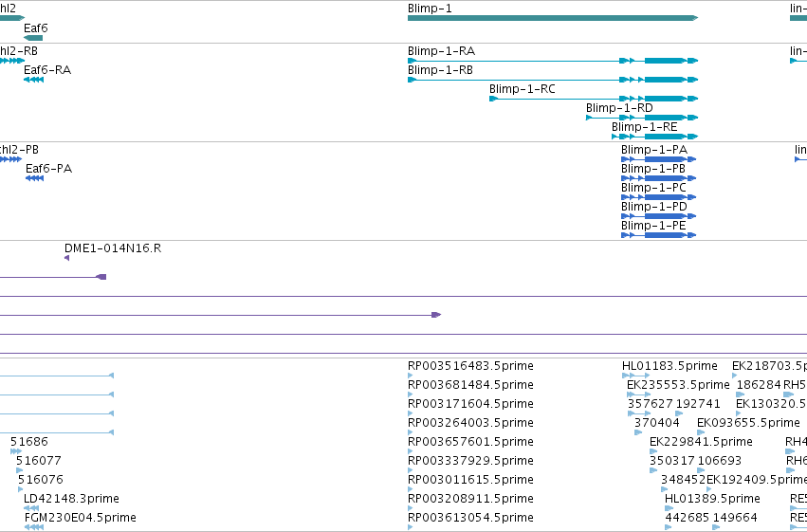Select the DME1-014N16.R arrow glyph
Image resolution: width=807 pixels, height=532 pixels.
[67, 258]
